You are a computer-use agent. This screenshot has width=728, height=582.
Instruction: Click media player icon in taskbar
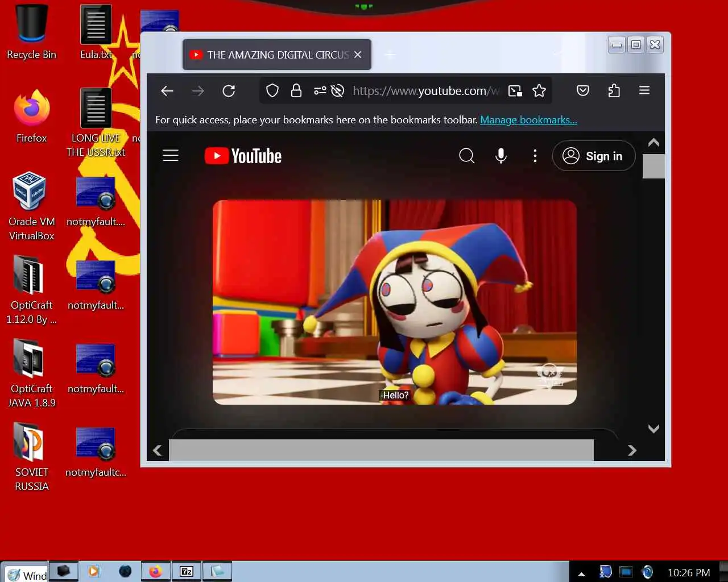point(94,571)
